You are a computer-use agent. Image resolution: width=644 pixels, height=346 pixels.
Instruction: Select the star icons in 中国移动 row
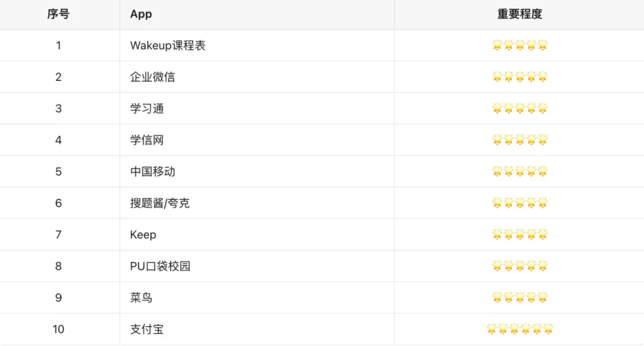click(x=519, y=172)
